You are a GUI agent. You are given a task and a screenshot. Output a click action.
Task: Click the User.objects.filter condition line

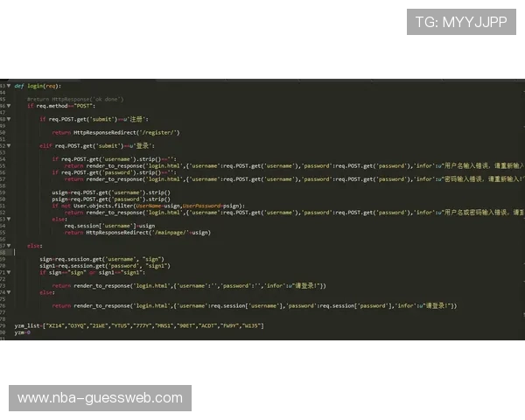(x=149, y=206)
